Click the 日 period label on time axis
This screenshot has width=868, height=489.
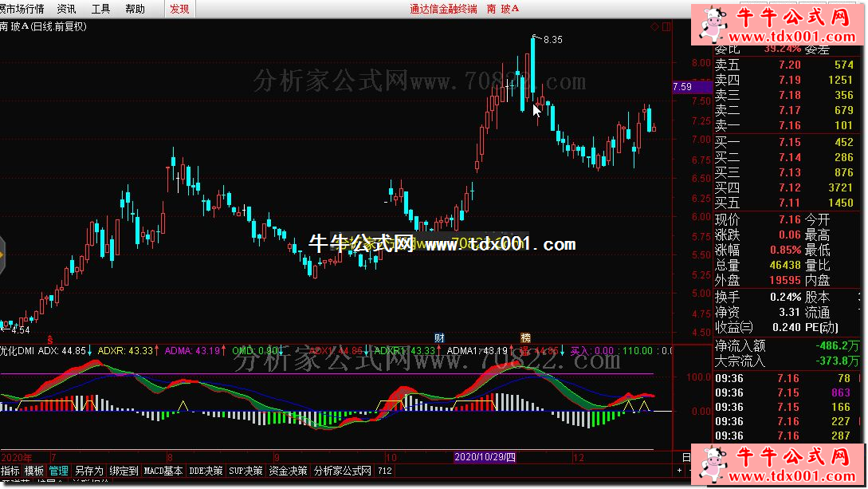[686, 458]
